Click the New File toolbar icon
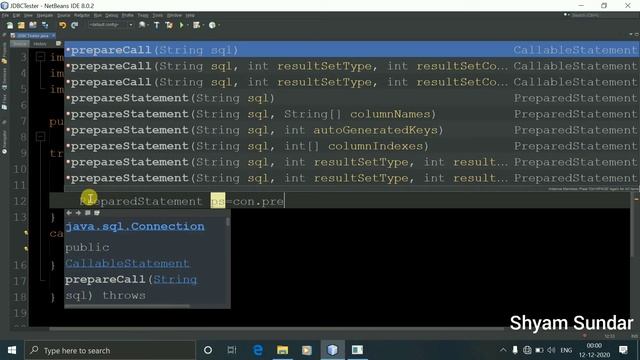The width and height of the screenshot is (640, 360). pos(9,25)
